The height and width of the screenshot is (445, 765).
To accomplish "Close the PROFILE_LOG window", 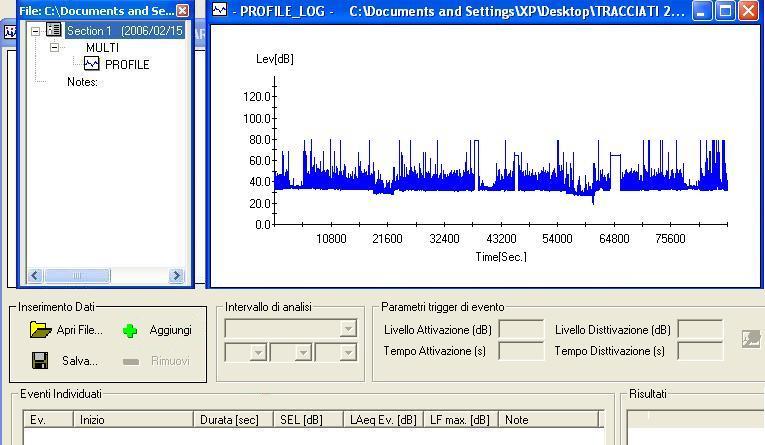I will 748,10.
